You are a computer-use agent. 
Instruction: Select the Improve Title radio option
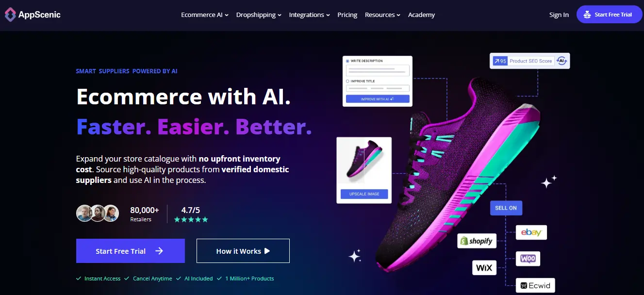(347, 82)
